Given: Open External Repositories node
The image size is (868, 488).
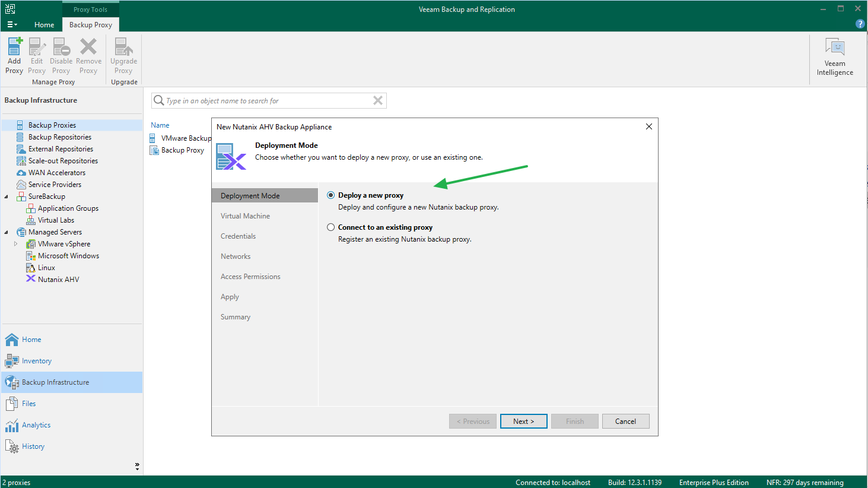Looking at the screenshot, I should click(x=61, y=149).
